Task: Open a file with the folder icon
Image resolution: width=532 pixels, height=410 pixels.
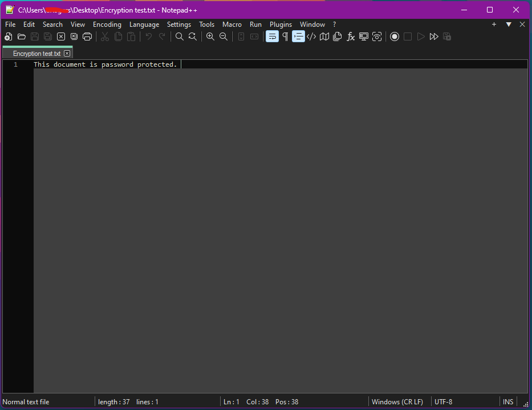Action: [x=22, y=36]
